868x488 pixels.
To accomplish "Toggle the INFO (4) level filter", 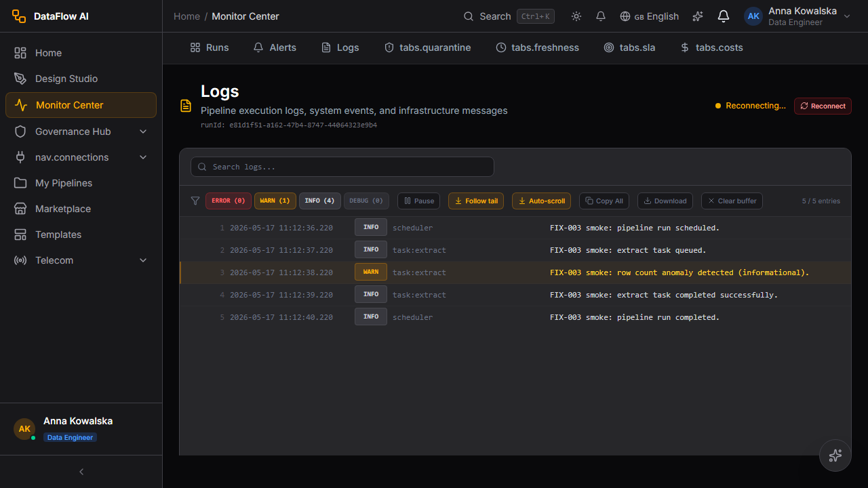I will 320,201.
